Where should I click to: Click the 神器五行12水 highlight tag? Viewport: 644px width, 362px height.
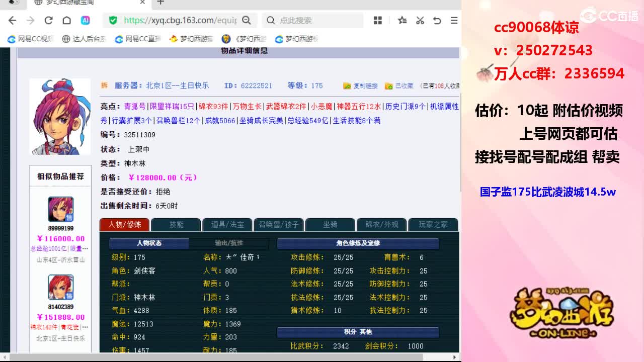(359, 107)
